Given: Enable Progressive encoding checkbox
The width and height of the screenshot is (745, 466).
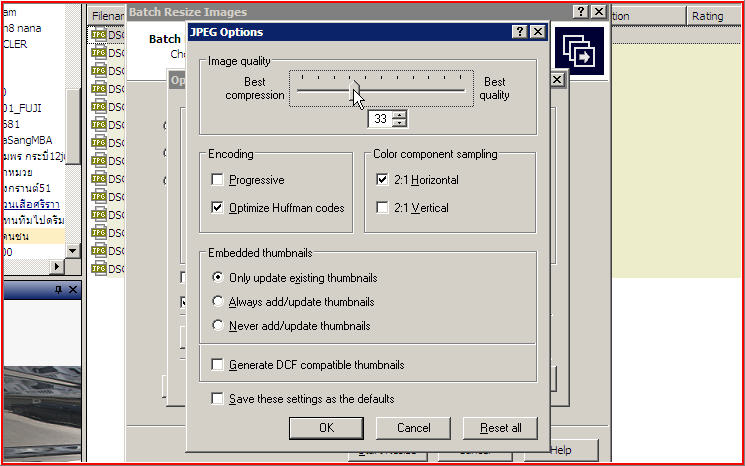Looking at the screenshot, I should 217,180.
